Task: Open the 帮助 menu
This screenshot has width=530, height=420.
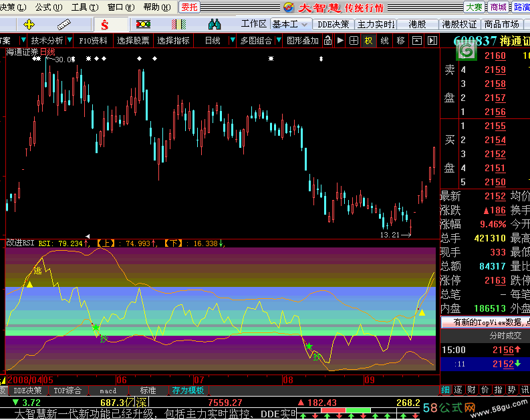Action: [x=157, y=7]
